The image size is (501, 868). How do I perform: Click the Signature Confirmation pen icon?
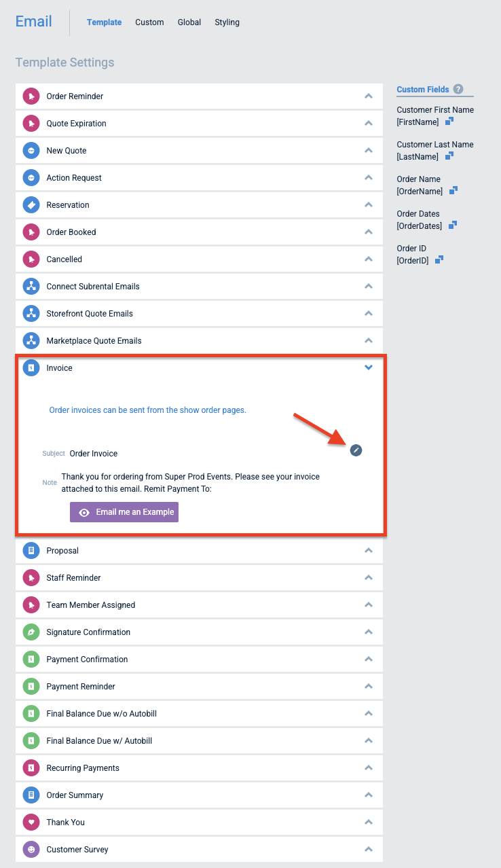(31, 632)
